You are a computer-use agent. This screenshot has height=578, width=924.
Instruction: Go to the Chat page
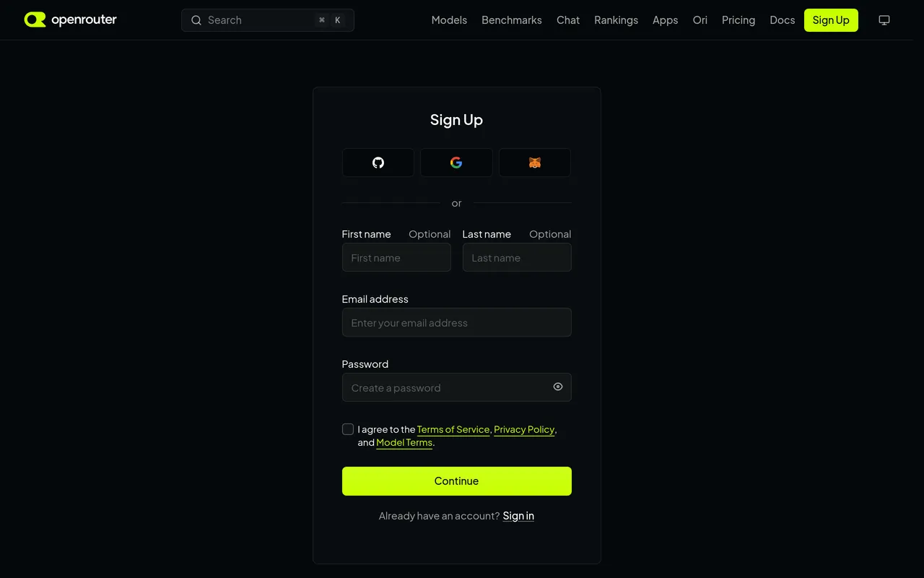click(x=568, y=20)
